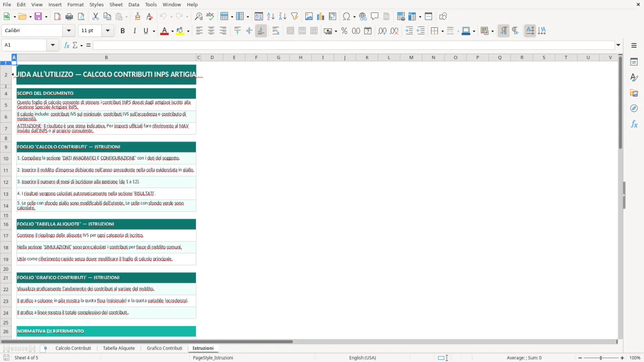Click the Print icon
Image resolution: width=644 pixels, height=362 pixels.
coord(69,17)
